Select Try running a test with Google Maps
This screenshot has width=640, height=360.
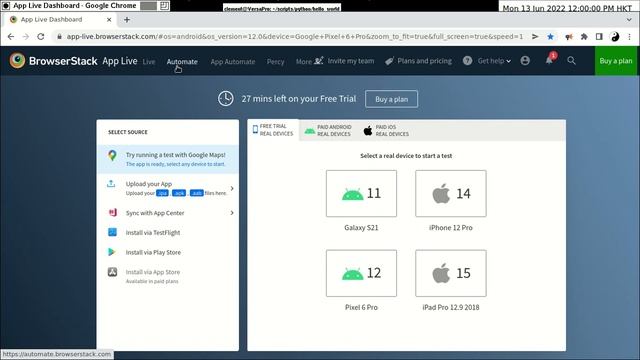pyautogui.click(x=168, y=159)
